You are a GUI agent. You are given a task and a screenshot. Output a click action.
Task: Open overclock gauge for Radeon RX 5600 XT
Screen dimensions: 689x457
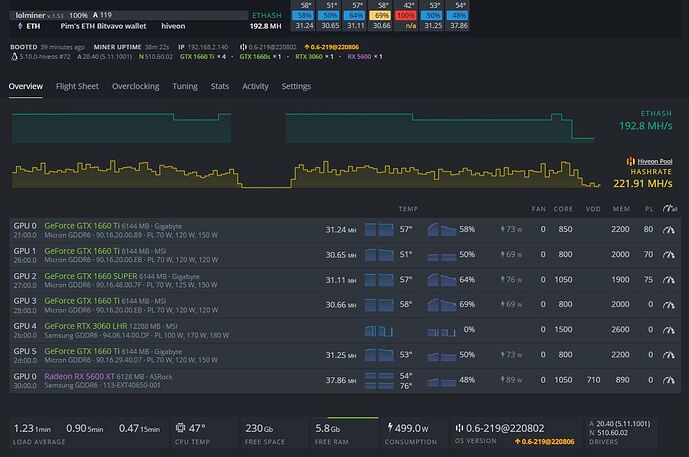pyautogui.click(x=668, y=380)
